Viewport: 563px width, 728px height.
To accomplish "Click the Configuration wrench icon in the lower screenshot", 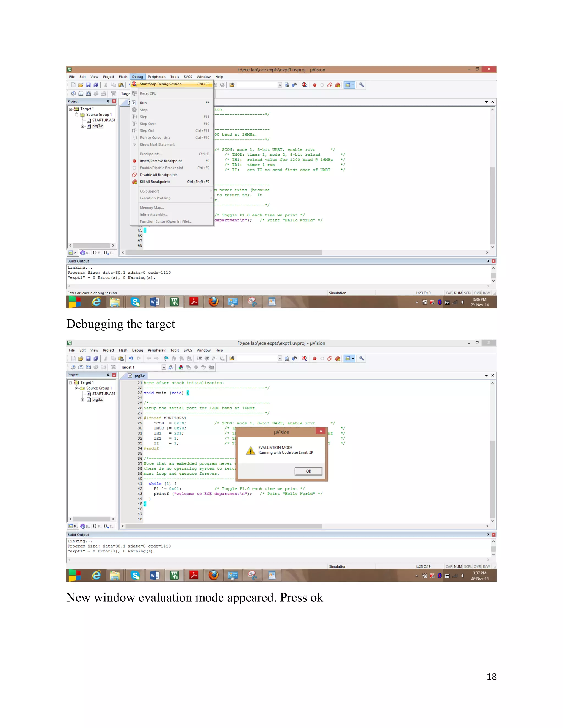I will tap(361, 358).
